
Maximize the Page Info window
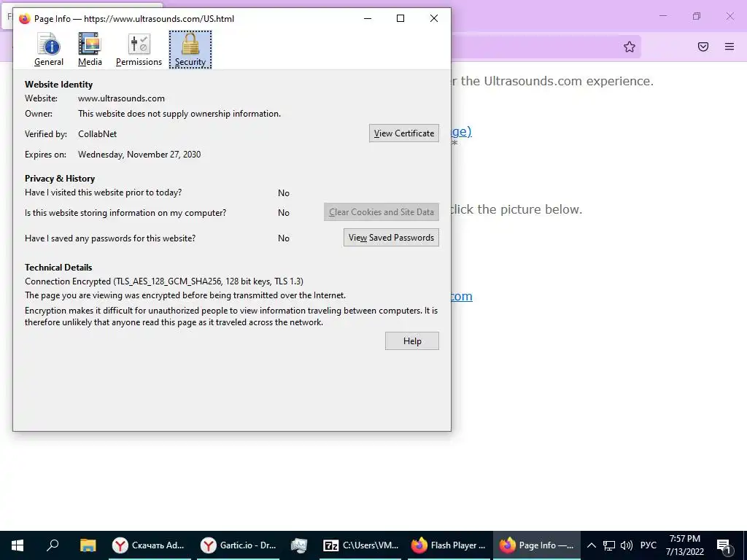click(400, 18)
